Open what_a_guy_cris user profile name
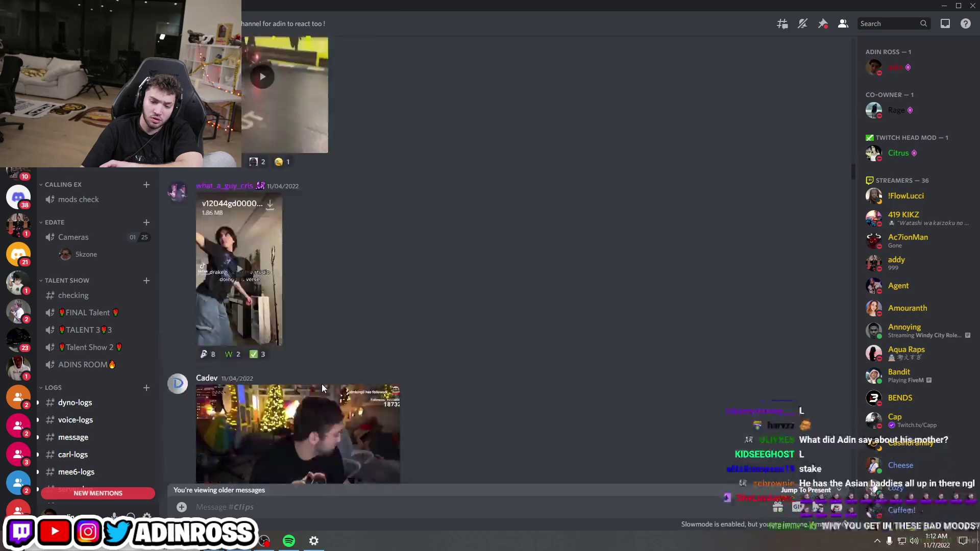Image resolution: width=980 pixels, height=551 pixels. point(225,186)
